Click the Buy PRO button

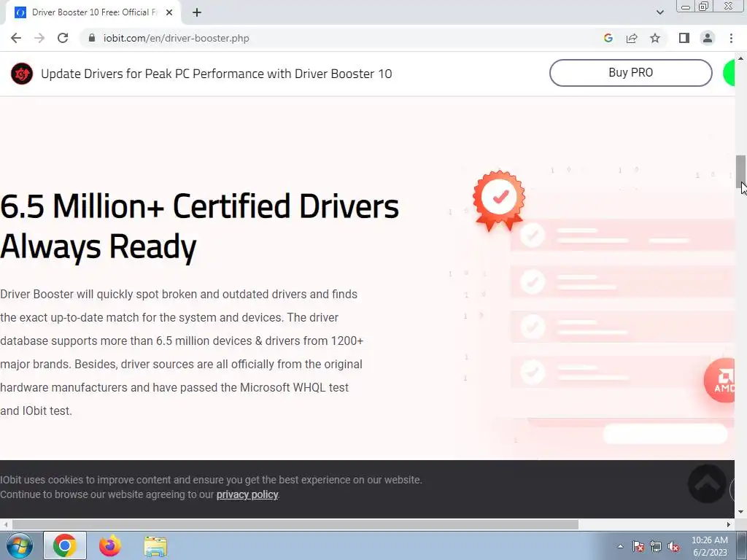[x=631, y=73]
